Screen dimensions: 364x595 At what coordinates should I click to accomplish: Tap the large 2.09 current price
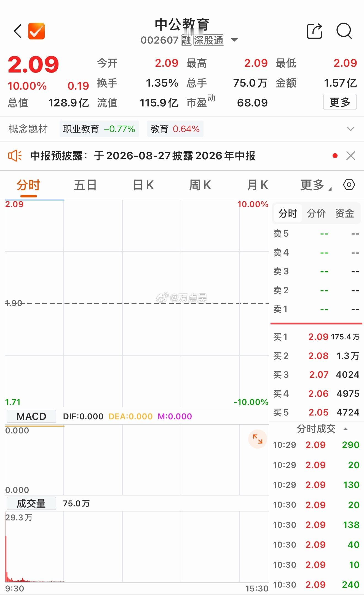33,65
